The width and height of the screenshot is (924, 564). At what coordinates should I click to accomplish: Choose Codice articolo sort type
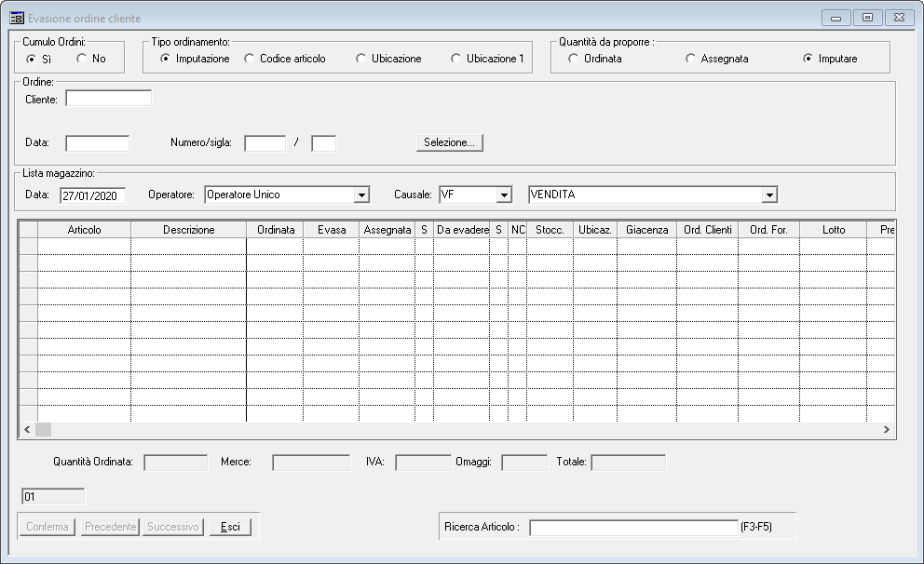(250, 59)
